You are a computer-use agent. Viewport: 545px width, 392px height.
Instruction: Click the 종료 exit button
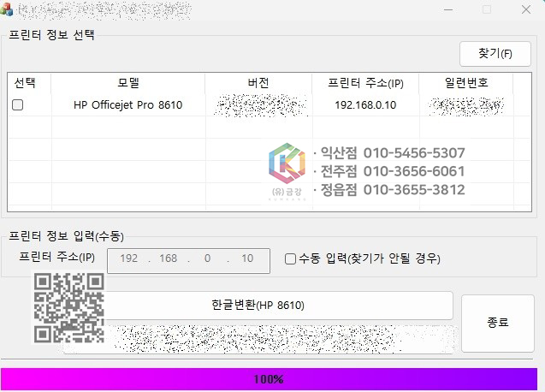tap(498, 324)
